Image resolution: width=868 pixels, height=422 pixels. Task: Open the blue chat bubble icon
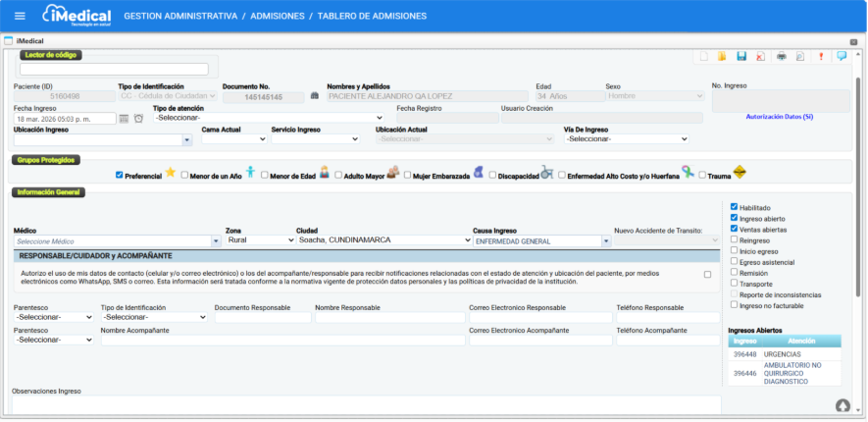point(842,56)
